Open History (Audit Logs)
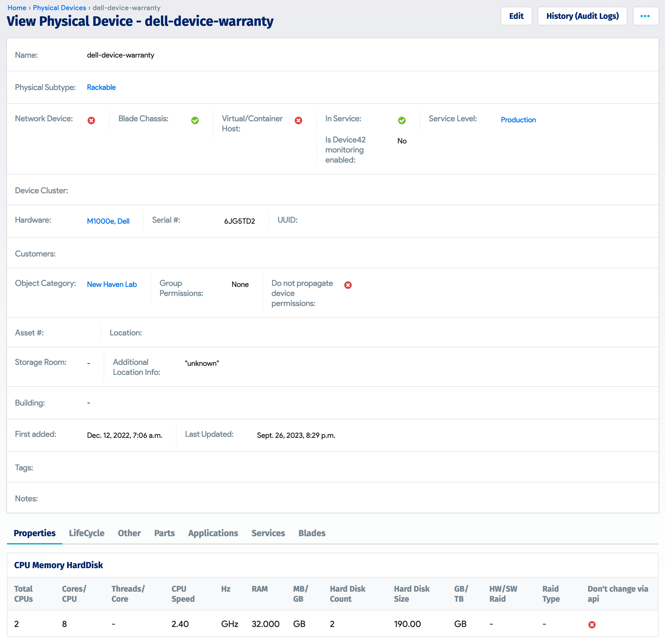The image size is (665, 644). 582,15
